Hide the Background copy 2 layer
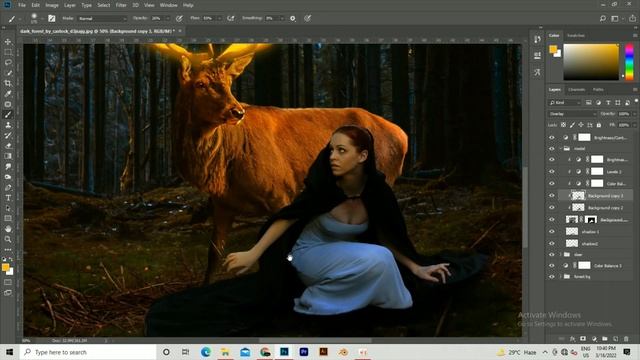 (x=552, y=207)
